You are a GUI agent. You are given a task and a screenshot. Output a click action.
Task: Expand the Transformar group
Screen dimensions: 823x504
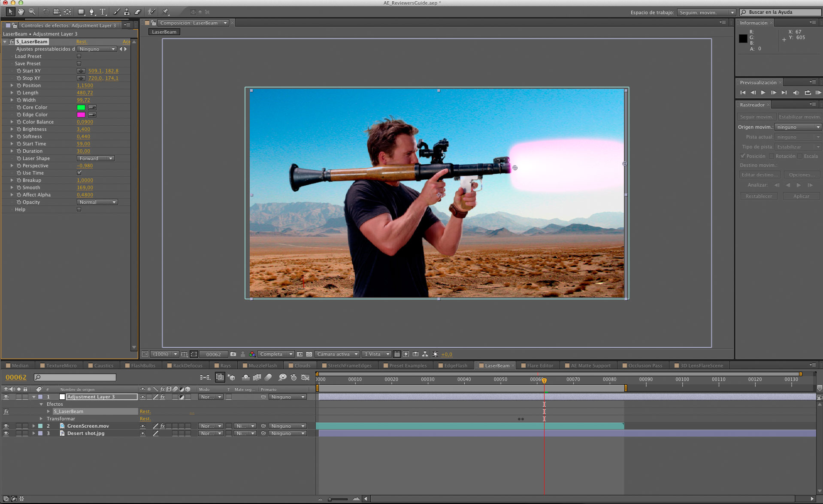click(41, 419)
